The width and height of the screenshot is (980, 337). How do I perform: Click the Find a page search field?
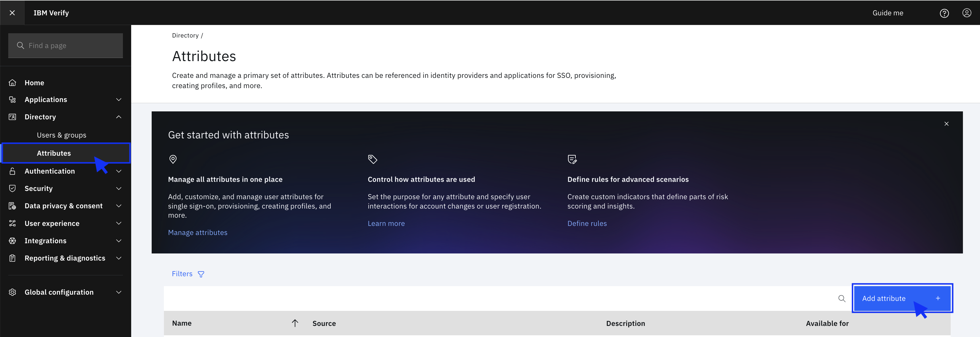pos(65,45)
